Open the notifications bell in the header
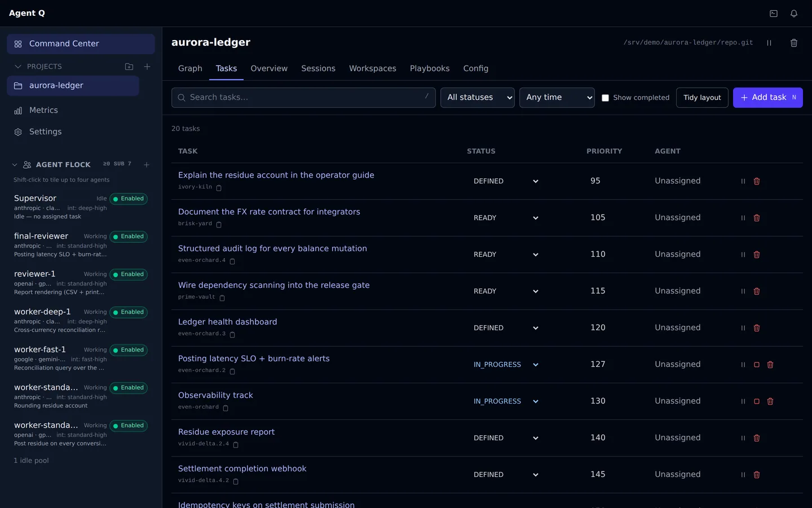Screen dimensions: 812x508 point(794,14)
